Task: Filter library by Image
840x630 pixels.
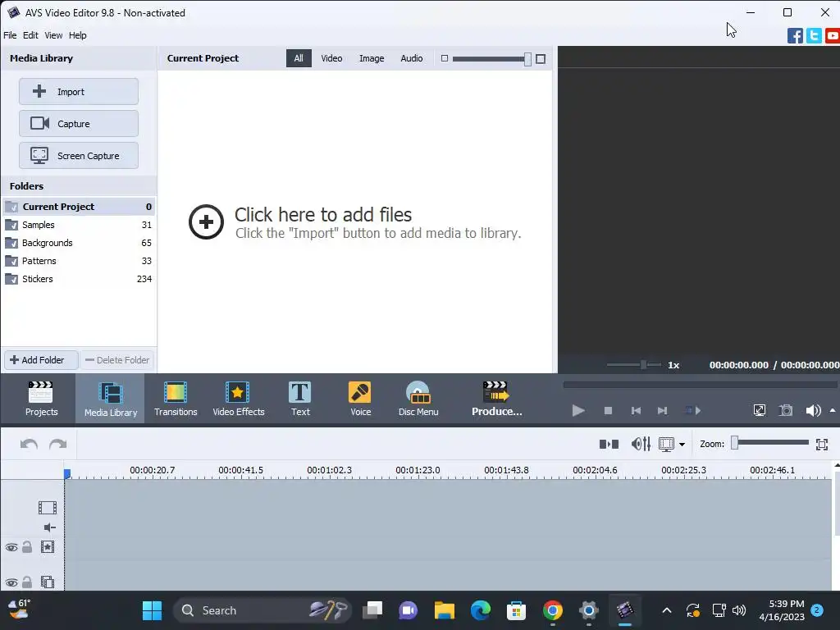Action: 372,58
